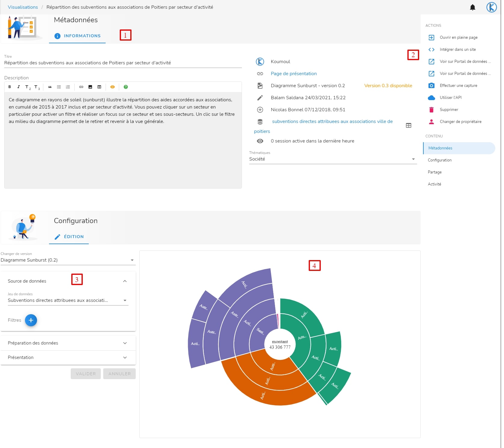Insert an image in description
Screen dimensions: 504x448
pyautogui.click(x=90, y=87)
